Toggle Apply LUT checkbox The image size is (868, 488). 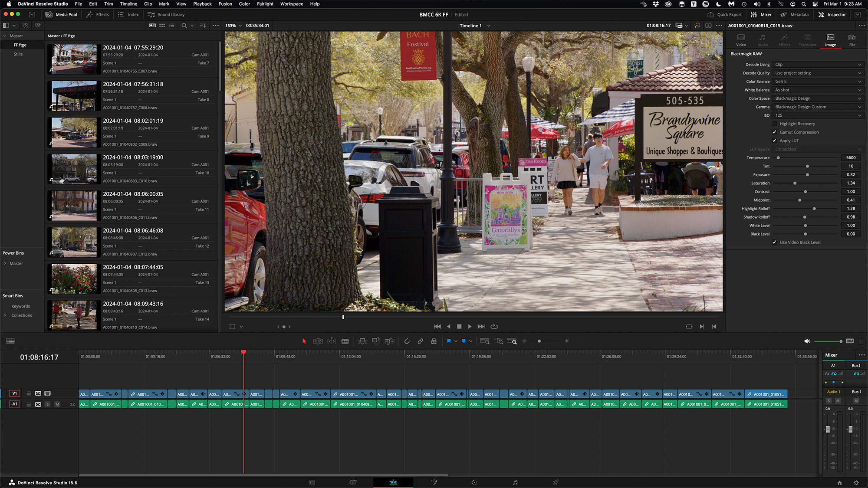coord(775,140)
